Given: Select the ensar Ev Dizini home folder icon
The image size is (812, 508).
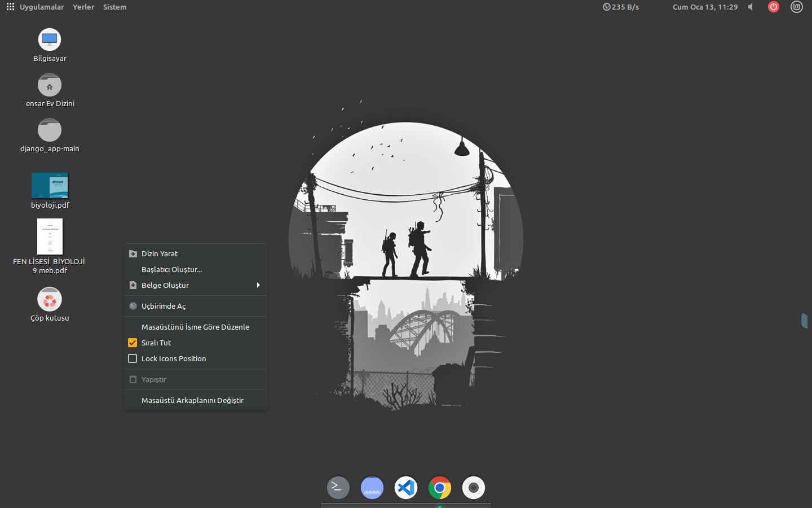Looking at the screenshot, I should coord(50,85).
